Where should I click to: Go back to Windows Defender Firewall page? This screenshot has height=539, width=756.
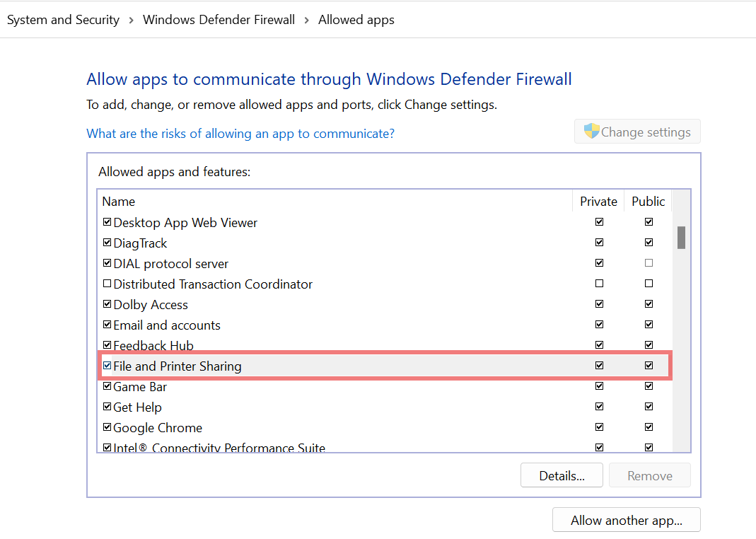[219, 19]
